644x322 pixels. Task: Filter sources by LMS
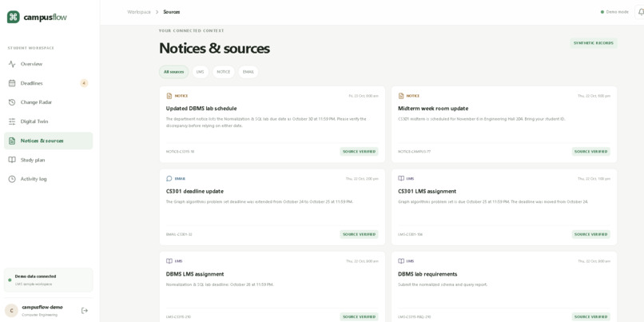pos(201,72)
